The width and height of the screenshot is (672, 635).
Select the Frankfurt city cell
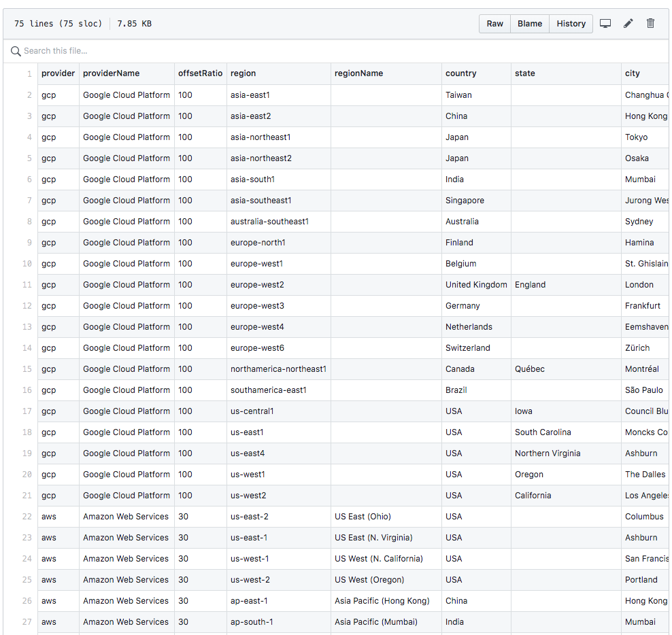(x=645, y=306)
